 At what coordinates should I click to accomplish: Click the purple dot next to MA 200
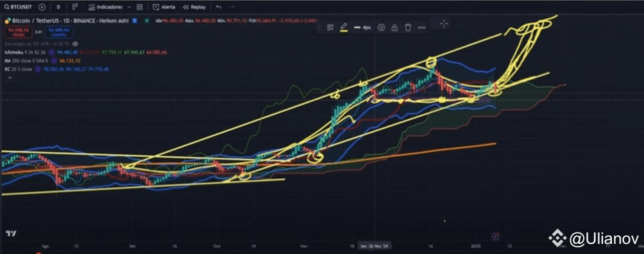coord(54,61)
